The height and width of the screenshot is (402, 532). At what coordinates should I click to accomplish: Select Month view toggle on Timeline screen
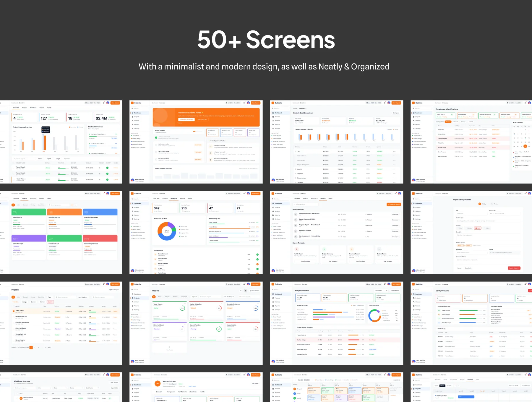click(442, 386)
